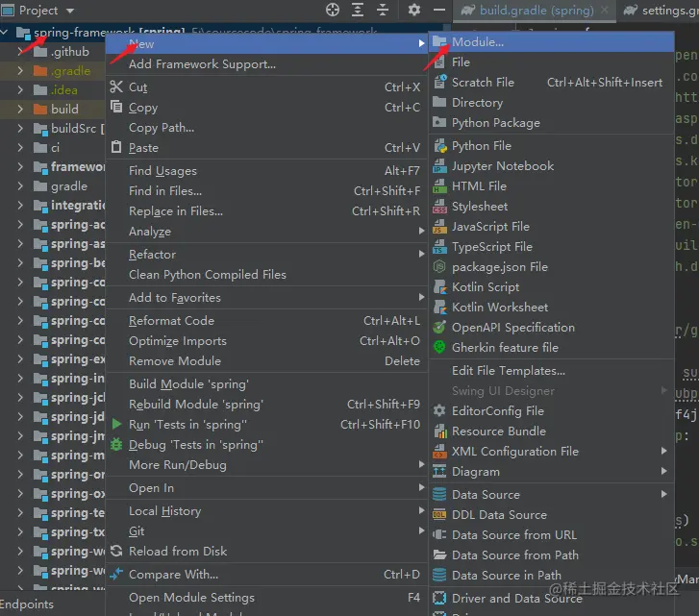Screen dimensions: 699x616
Task: Close the build.gradle (spring) tab
Action: point(604,10)
